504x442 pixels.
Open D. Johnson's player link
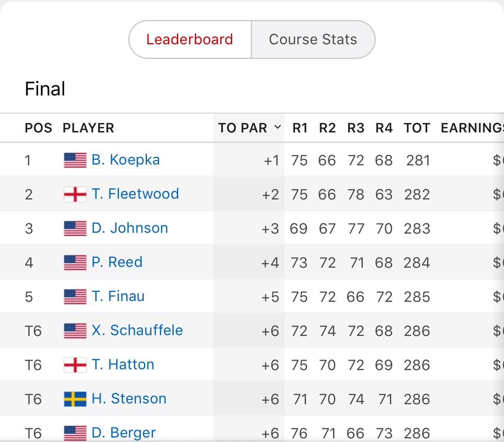tap(128, 228)
